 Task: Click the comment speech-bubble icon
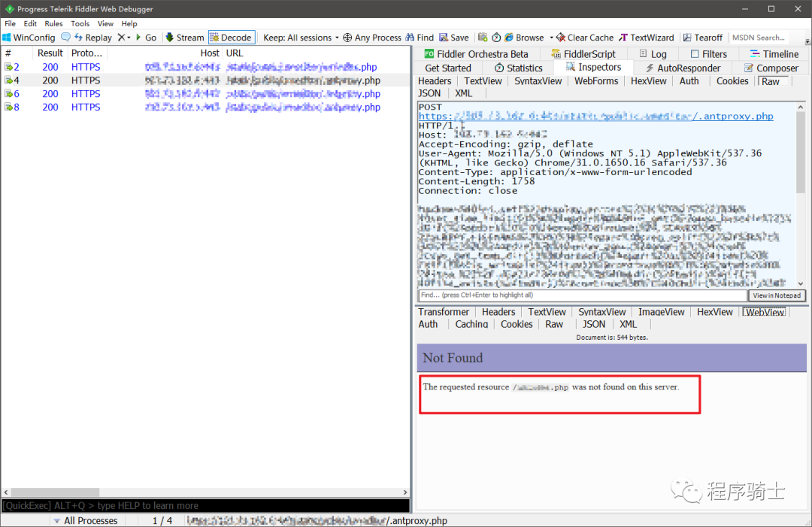tap(65, 38)
